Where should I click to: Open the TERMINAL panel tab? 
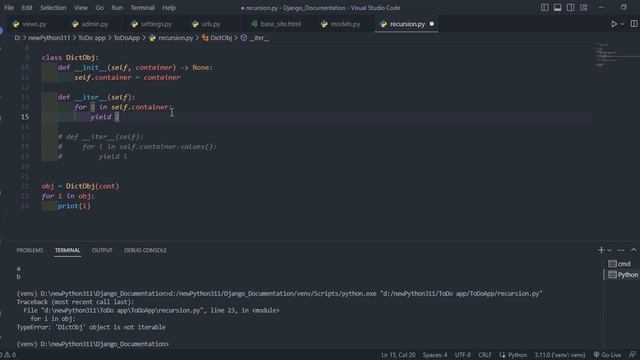[x=67, y=250]
